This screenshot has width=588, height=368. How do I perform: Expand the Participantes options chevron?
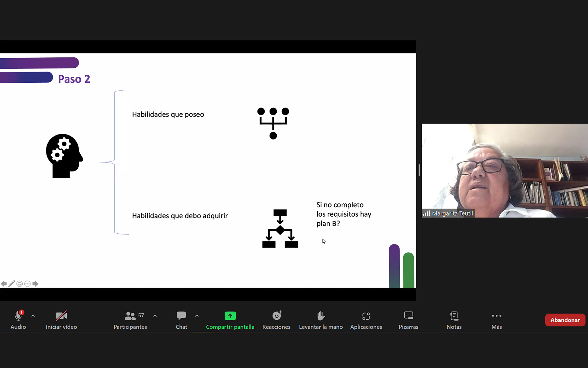[x=155, y=316]
